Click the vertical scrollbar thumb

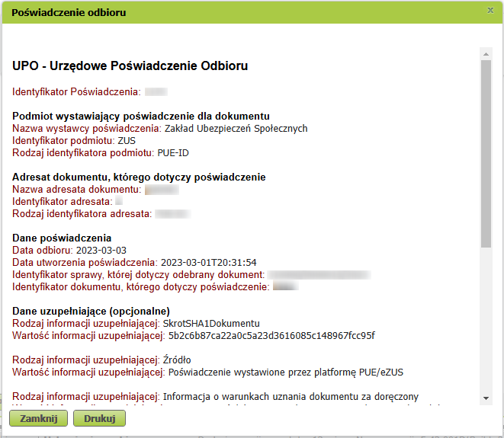pos(486,154)
